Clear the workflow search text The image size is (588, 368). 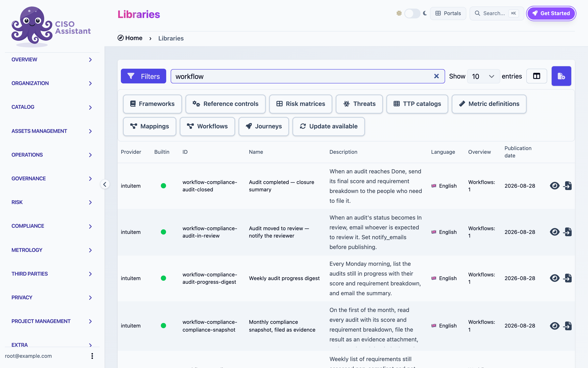click(x=436, y=76)
